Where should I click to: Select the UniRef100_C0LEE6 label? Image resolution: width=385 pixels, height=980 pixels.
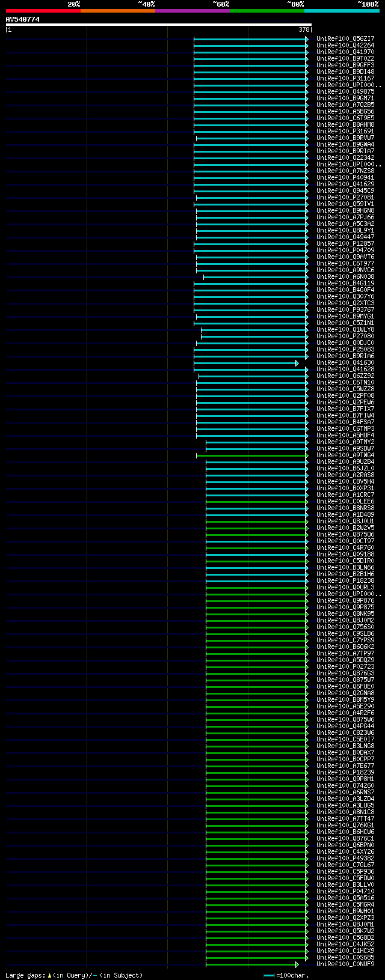coord(345,501)
